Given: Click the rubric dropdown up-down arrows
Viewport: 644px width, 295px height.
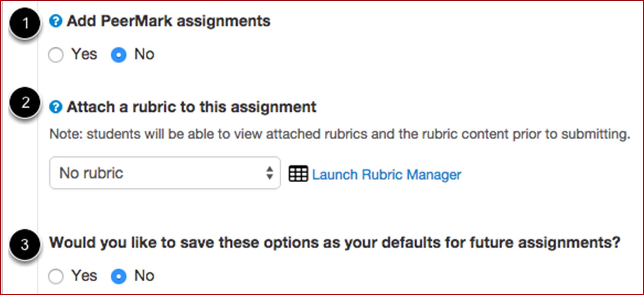Looking at the screenshot, I should click(x=270, y=173).
